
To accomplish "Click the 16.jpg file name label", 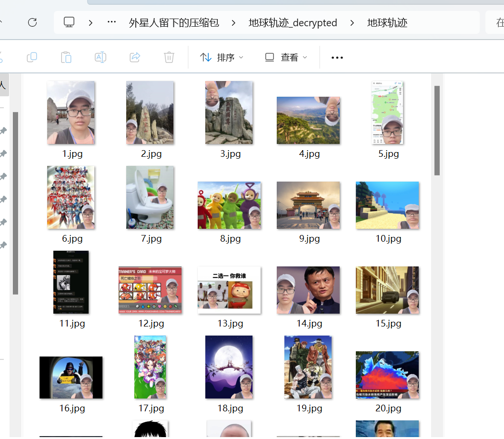I will coord(72,409).
